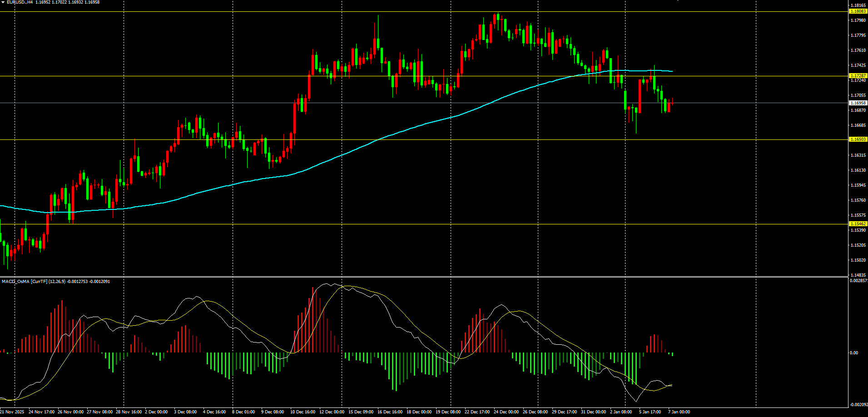Click the 7 Jan 00:00 time label
Image resolution: width=868 pixels, height=417 pixels.
679,412
